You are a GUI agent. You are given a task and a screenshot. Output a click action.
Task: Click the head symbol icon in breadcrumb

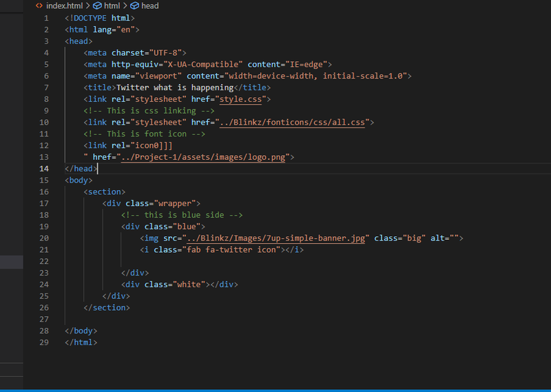click(x=135, y=6)
